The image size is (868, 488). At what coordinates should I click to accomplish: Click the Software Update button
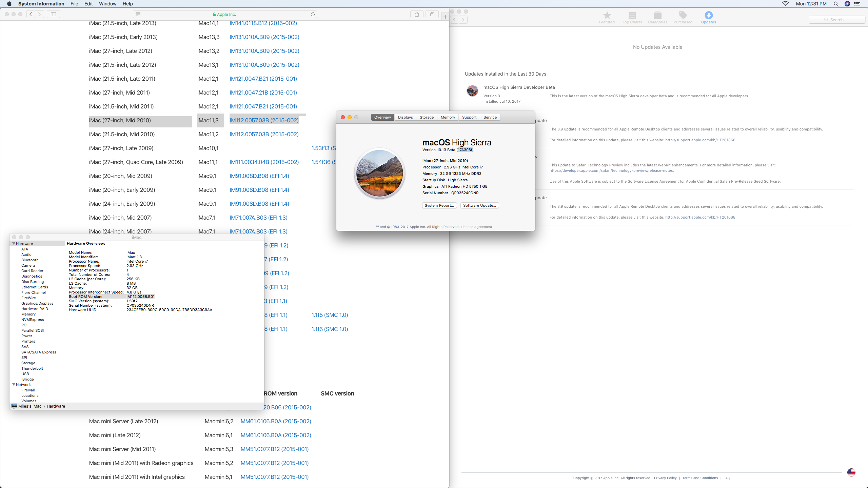pos(479,205)
